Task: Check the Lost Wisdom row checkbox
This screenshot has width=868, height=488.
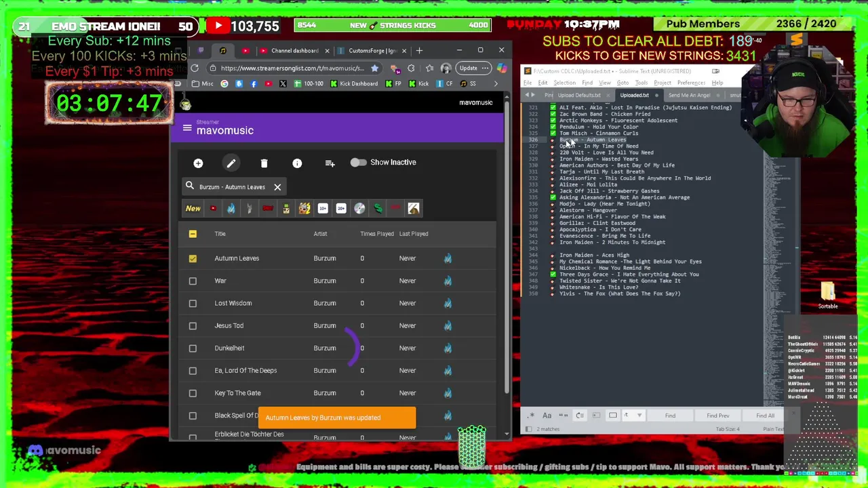Action: pyautogui.click(x=193, y=303)
